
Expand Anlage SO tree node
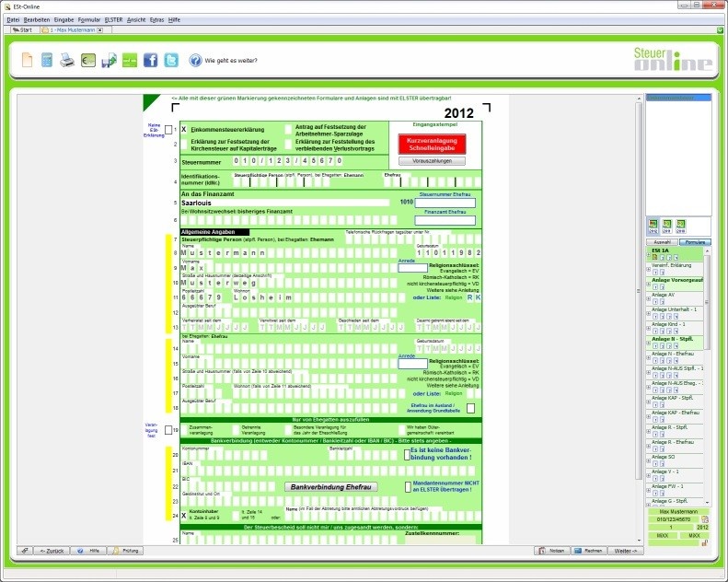pyautogui.click(x=648, y=461)
